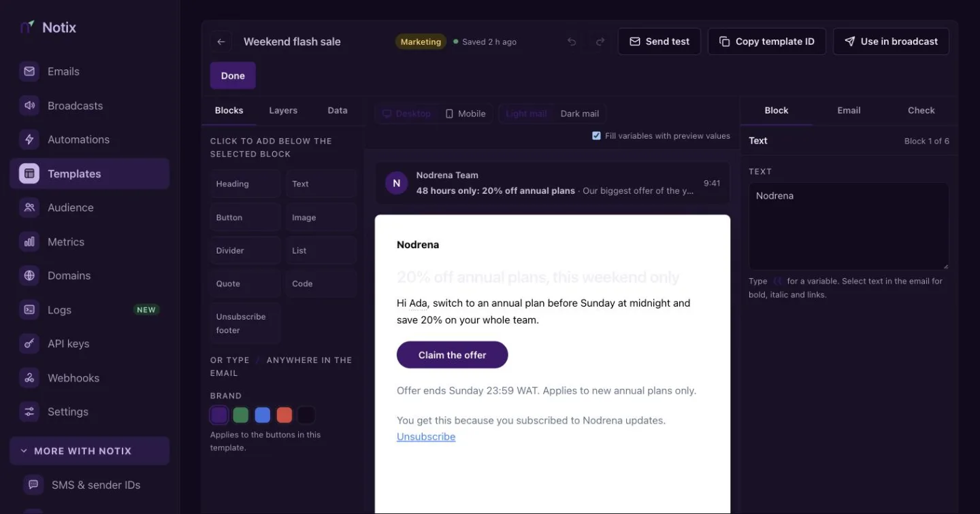Select Light mail preview mode

click(526, 114)
